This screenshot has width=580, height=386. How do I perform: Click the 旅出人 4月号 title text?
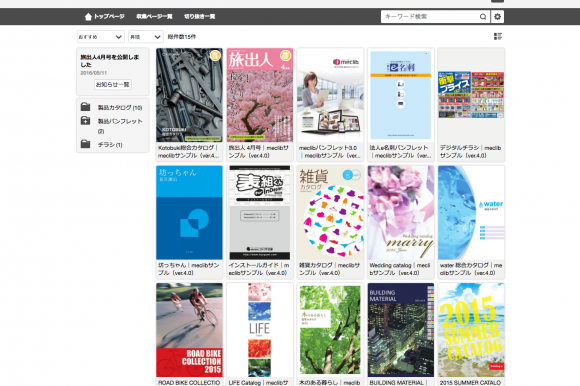pyautogui.click(x=259, y=152)
